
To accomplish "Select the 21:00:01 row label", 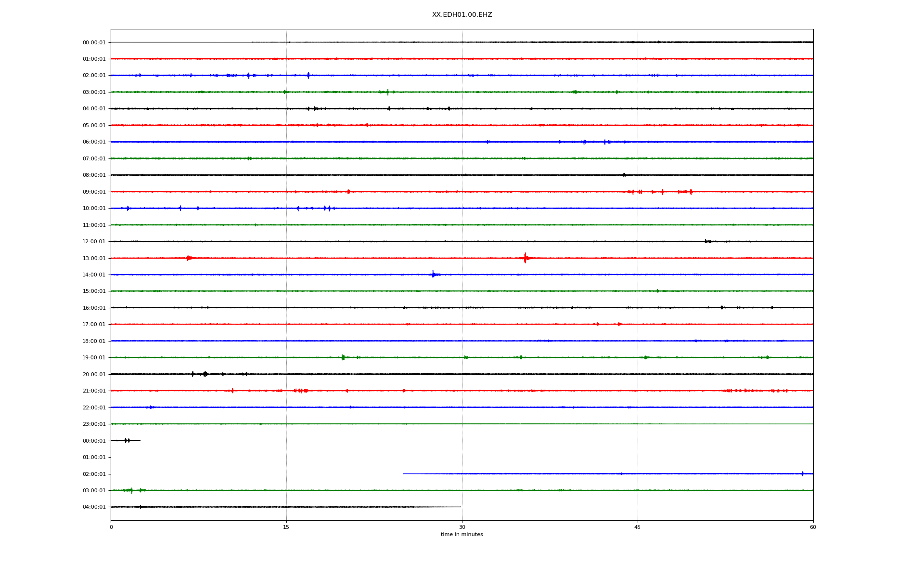I will point(94,391).
